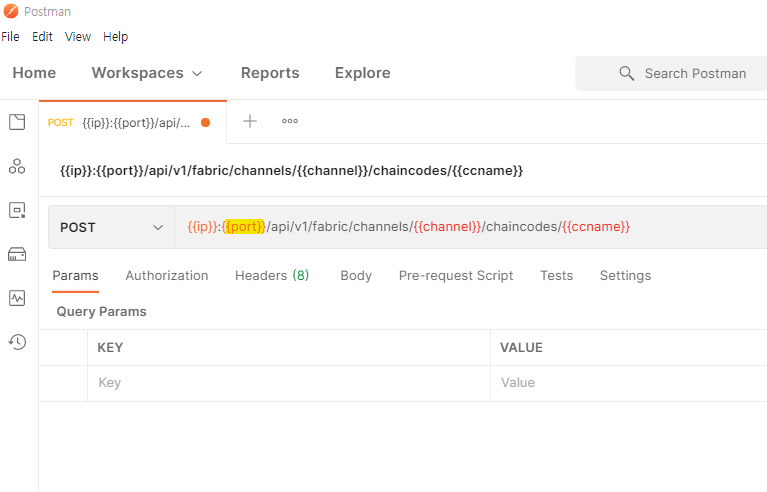Click the Query Params label
This screenshot has width=767, height=492.
[101, 312]
